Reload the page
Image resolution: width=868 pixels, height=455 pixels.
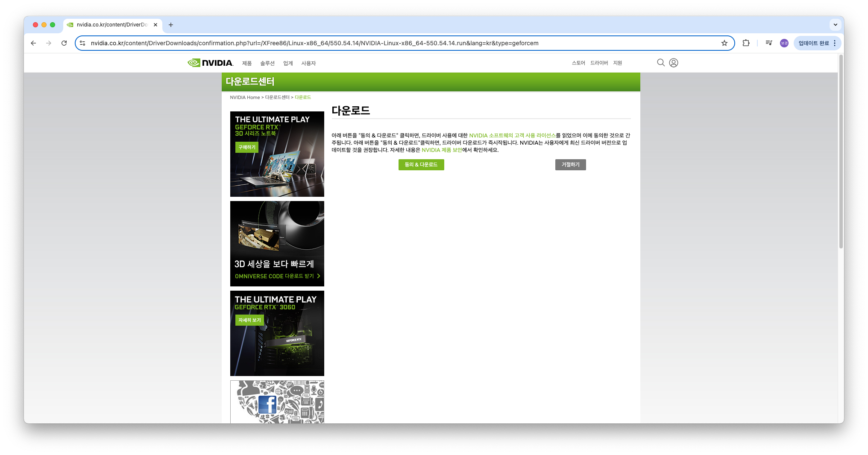pos(64,43)
